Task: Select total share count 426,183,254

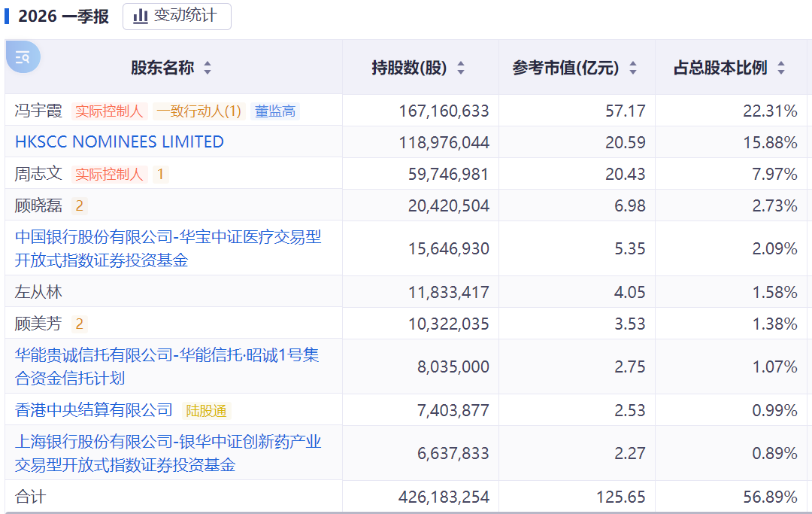Action: 444,497
